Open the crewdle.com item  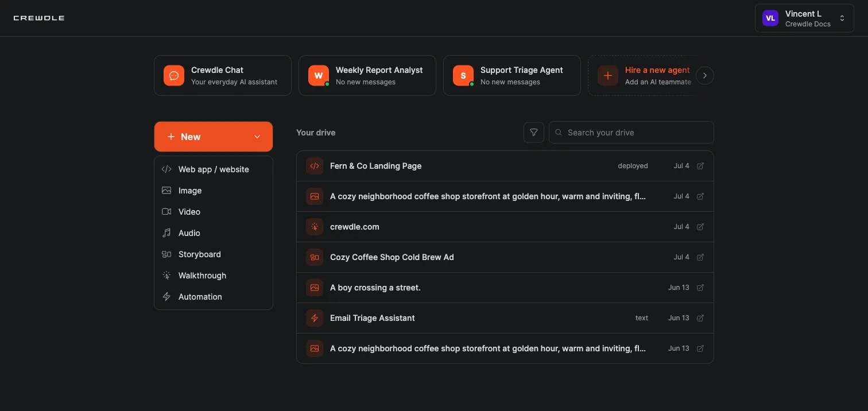point(505,227)
